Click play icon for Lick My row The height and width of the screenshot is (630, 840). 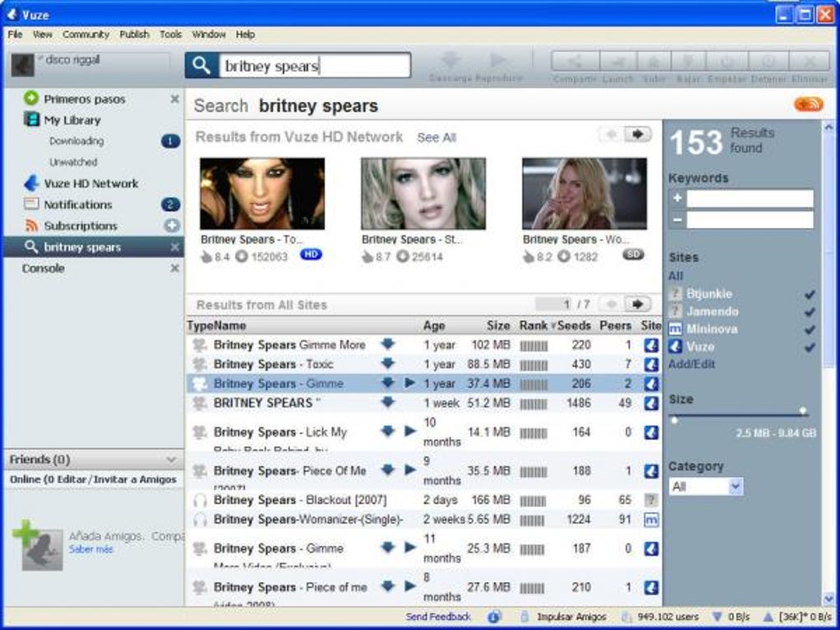[410, 432]
